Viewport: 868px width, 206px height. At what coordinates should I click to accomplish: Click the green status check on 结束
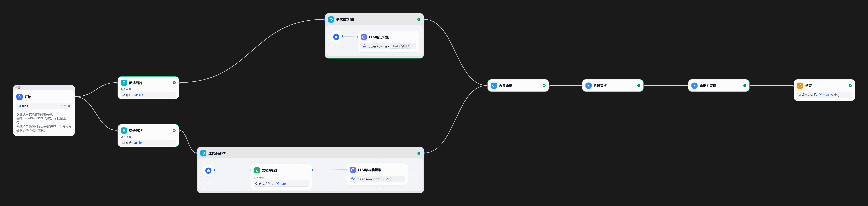850,86
